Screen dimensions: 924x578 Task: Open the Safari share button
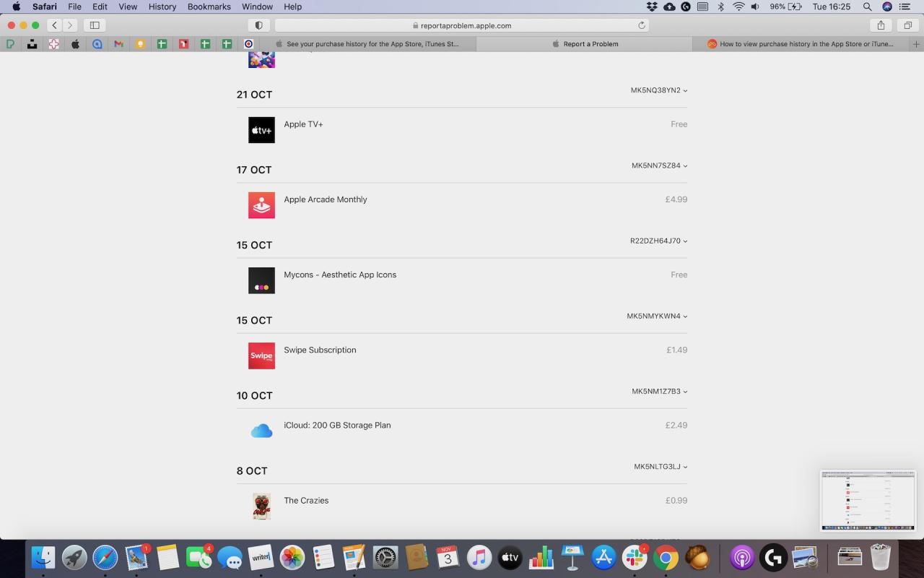pos(881,25)
